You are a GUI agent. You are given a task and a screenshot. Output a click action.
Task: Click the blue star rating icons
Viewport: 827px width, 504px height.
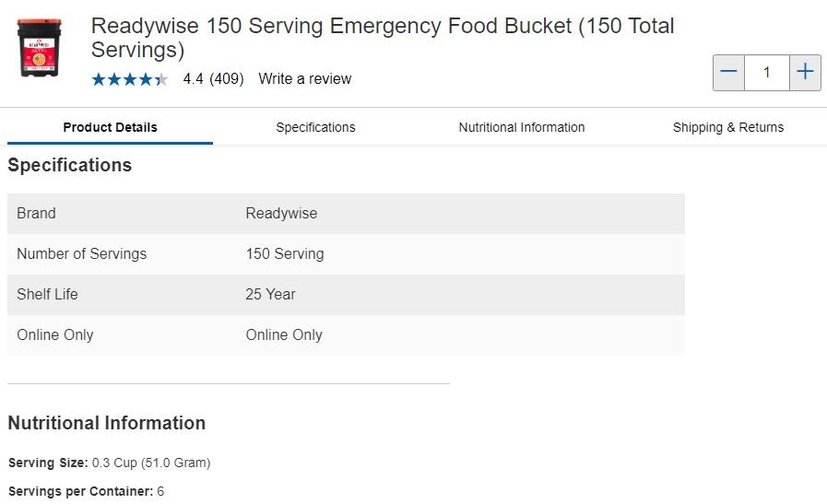129,79
